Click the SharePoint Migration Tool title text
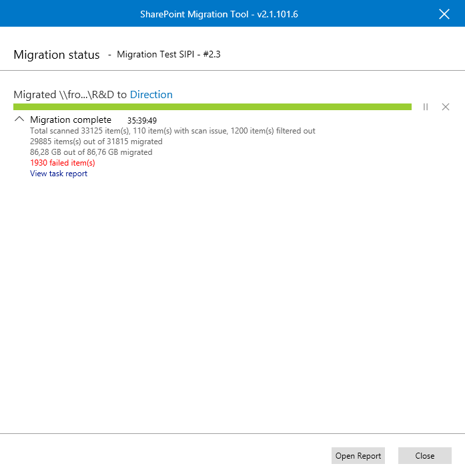465x476 pixels. point(219,14)
